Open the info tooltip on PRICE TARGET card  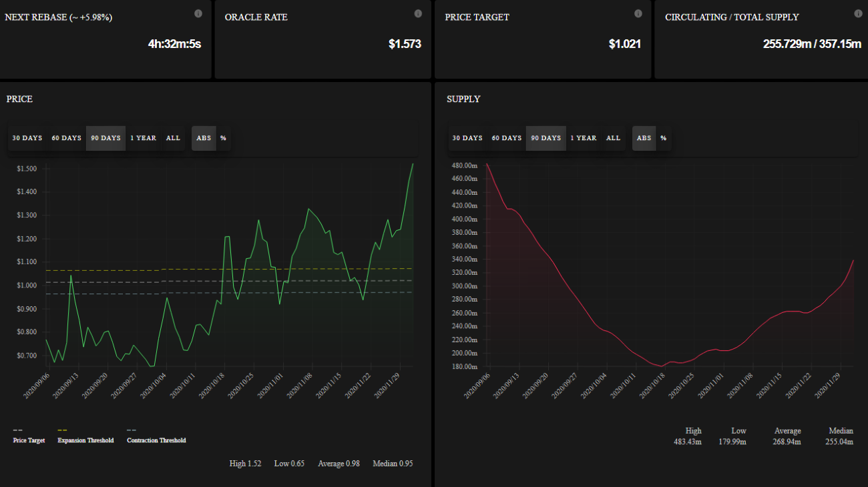(x=638, y=13)
